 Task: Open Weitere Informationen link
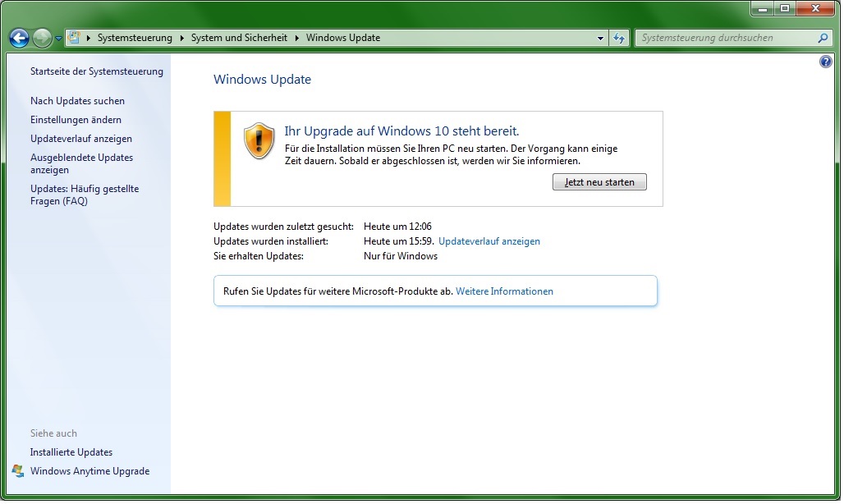[x=506, y=292]
